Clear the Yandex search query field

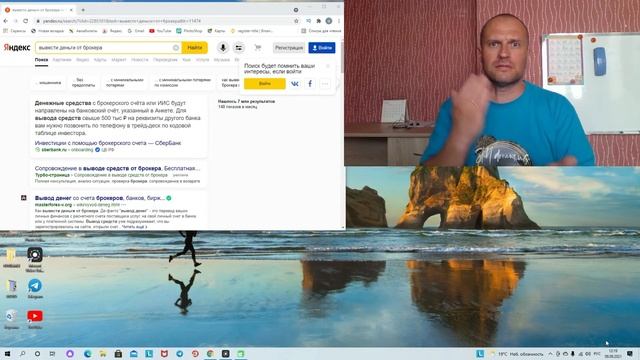(x=176, y=48)
